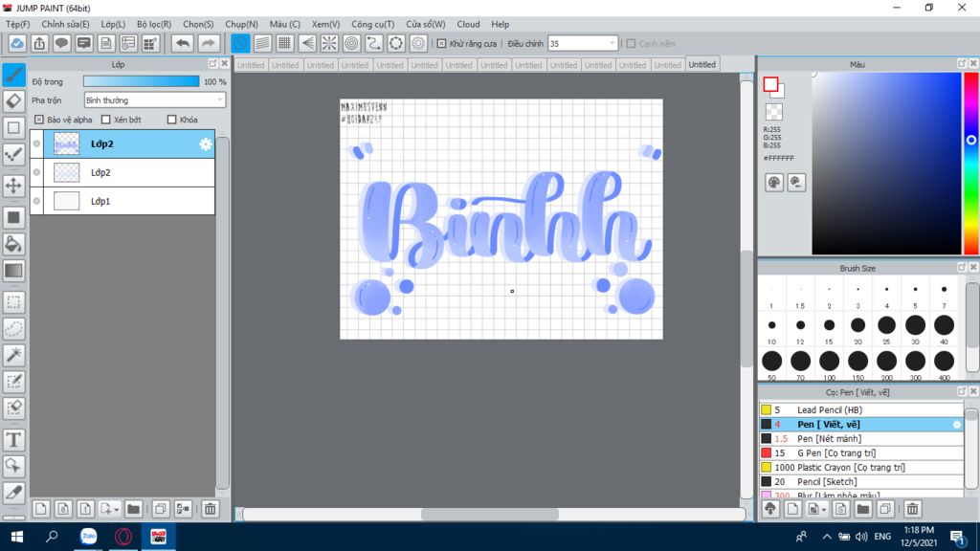Open the color palette icon

point(773,183)
